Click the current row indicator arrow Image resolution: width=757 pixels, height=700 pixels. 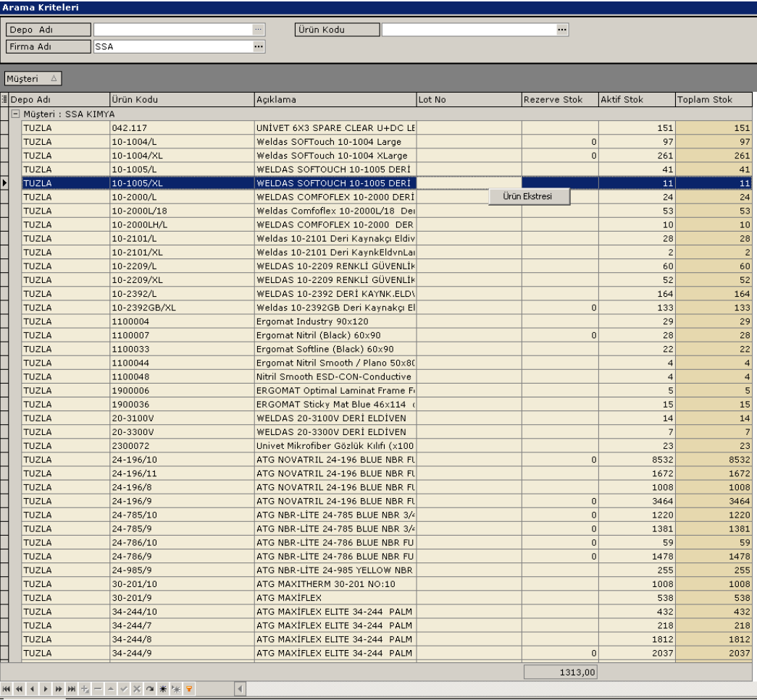pos(4,183)
